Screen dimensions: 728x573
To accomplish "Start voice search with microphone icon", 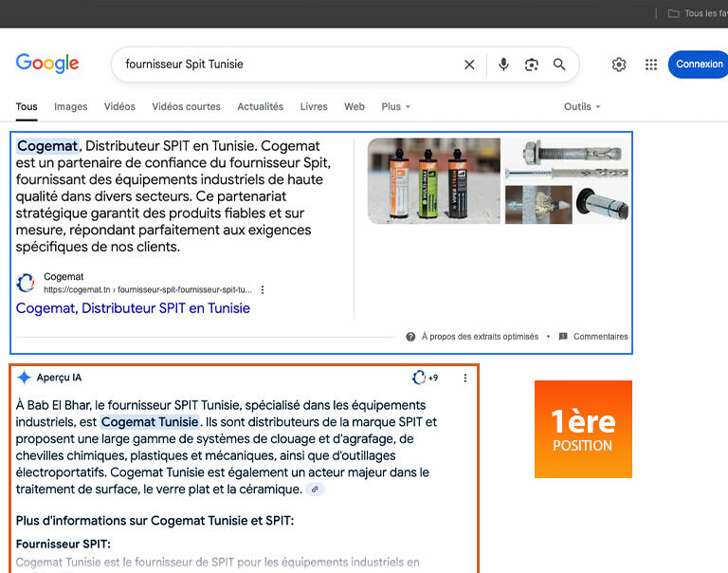I will tap(503, 65).
